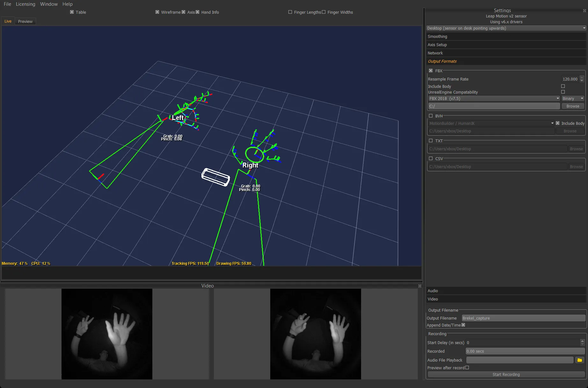This screenshot has width=588, height=388.
Task: Open the MotionBuilder / HumanIK dropdown
Action: click(491, 123)
